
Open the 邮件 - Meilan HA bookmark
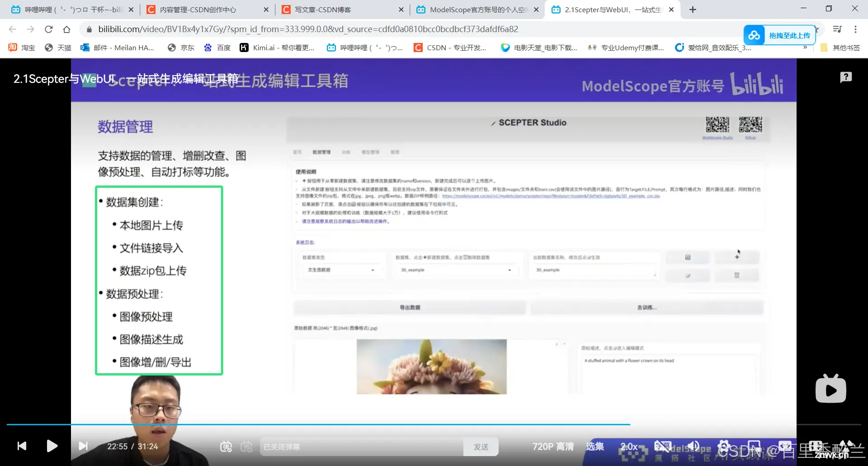(x=118, y=48)
